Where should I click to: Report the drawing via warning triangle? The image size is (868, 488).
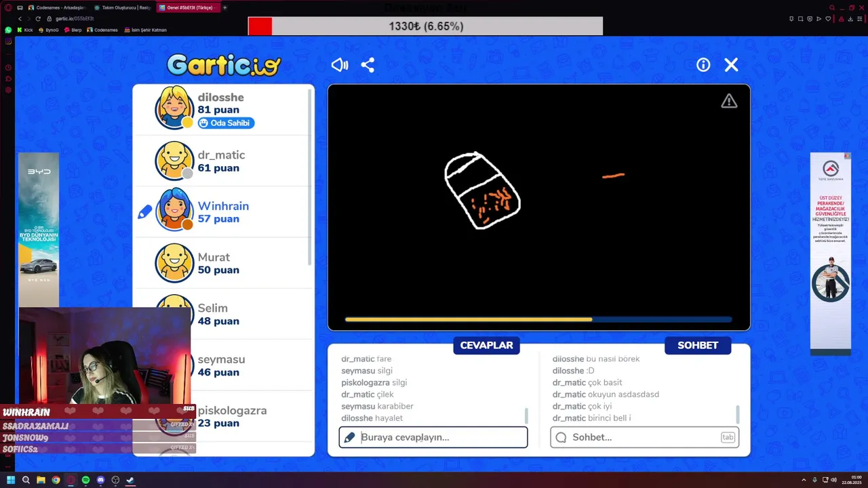pyautogui.click(x=729, y=101)
